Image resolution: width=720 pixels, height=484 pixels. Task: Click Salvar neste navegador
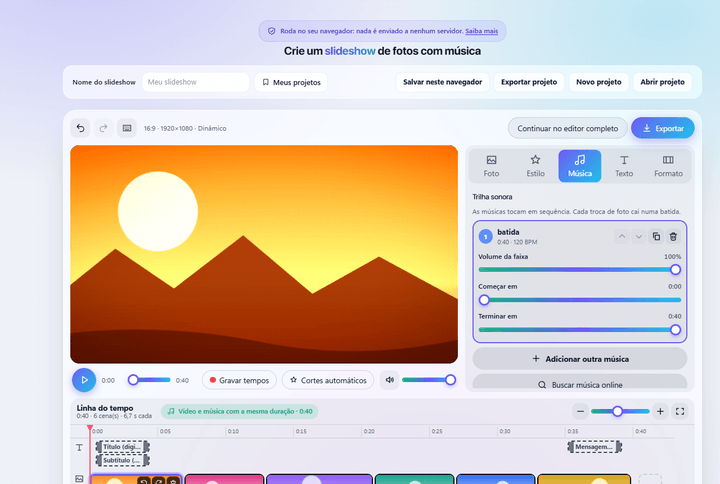[443, 82]
